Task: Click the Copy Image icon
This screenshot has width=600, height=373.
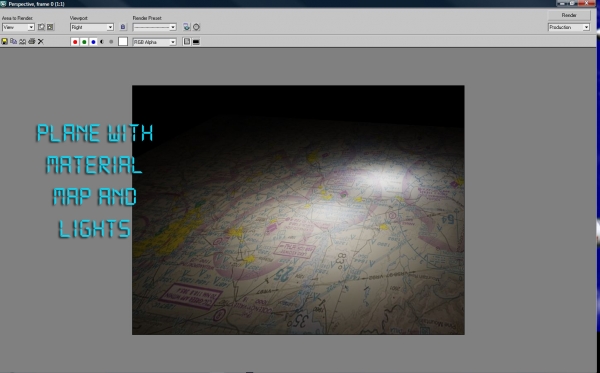Action: coord(13,41)
